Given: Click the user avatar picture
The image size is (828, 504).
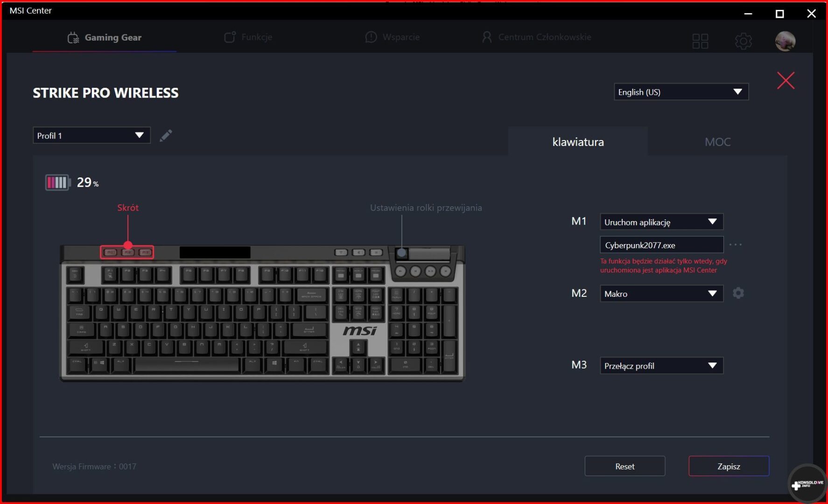Looking at the screenshot, I should pyautogui.click(x=785, y=41).
